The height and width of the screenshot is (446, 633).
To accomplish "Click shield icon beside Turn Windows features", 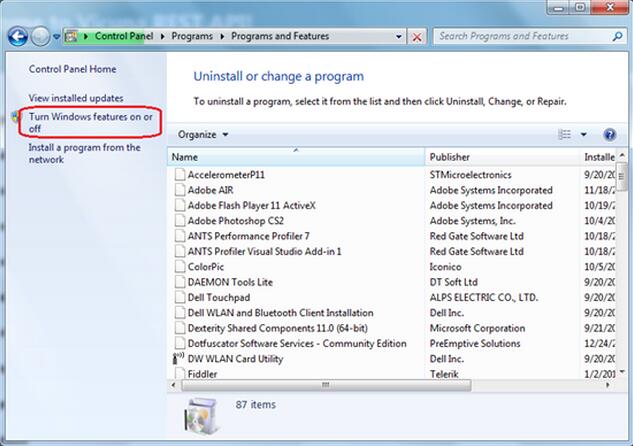I will pos(15,117).
